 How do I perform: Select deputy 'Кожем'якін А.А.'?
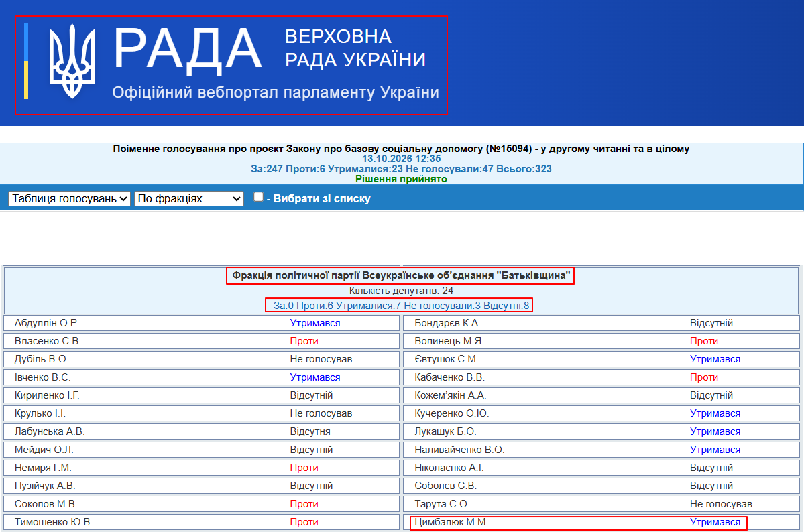(451, 395)
